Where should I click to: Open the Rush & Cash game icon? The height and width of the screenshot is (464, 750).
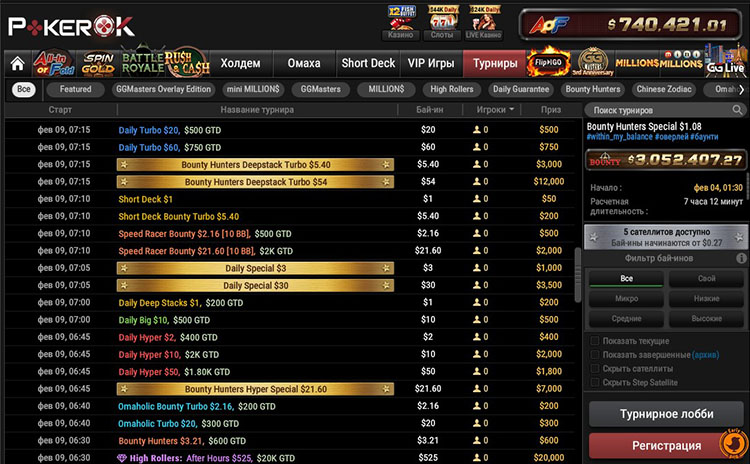click(187, 64)
